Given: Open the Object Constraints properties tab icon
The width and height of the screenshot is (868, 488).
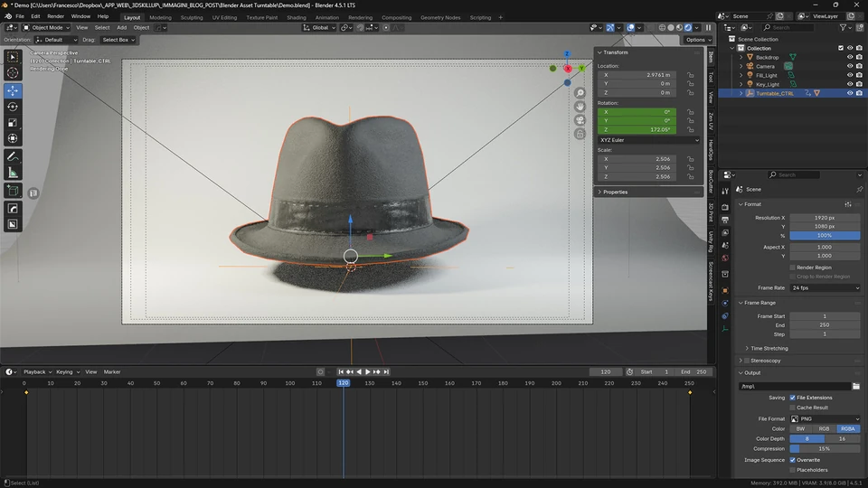Looking at the screenshot, I should pyautogui.click(x=725, y=316).
